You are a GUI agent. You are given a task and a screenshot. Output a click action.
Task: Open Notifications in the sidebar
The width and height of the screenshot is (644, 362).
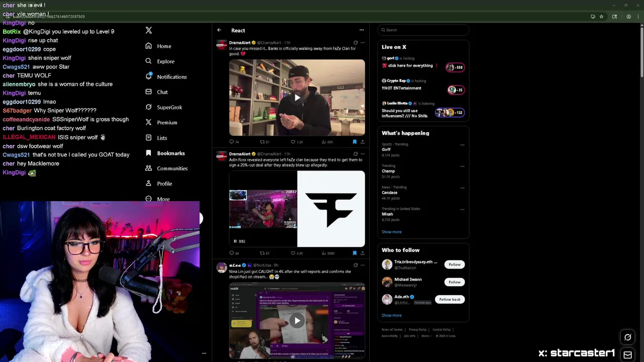[x=166, y=77]
